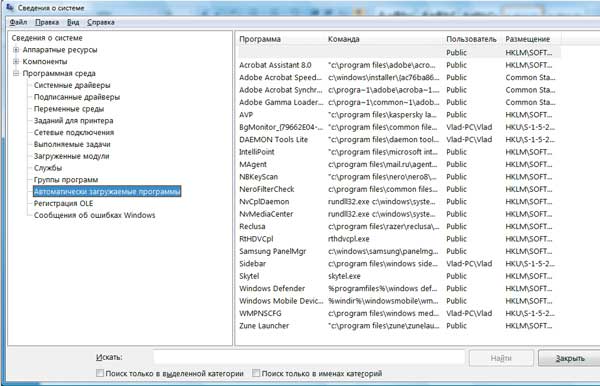The width and height of the screenshot is (600, 386).
Task: Select Автоматически загружаемые программы item
Action: click(x=107, y=191)
